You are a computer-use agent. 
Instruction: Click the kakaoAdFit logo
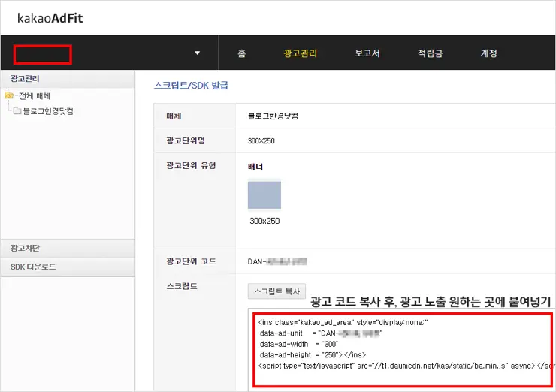click(x=50, y=18)
